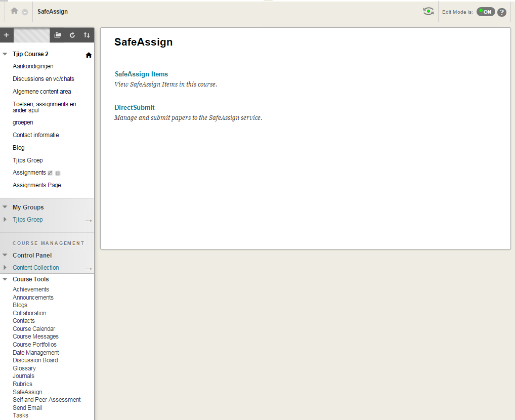515x420 pixels.
Task: Open Aankondigingen menu item
Action: click(33, 66)
